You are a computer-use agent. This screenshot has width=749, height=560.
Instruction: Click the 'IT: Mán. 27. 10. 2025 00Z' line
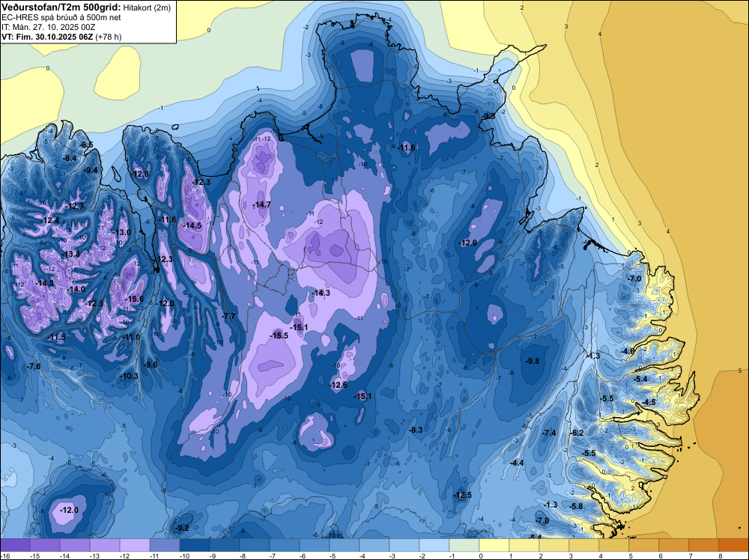coord(49,27)
